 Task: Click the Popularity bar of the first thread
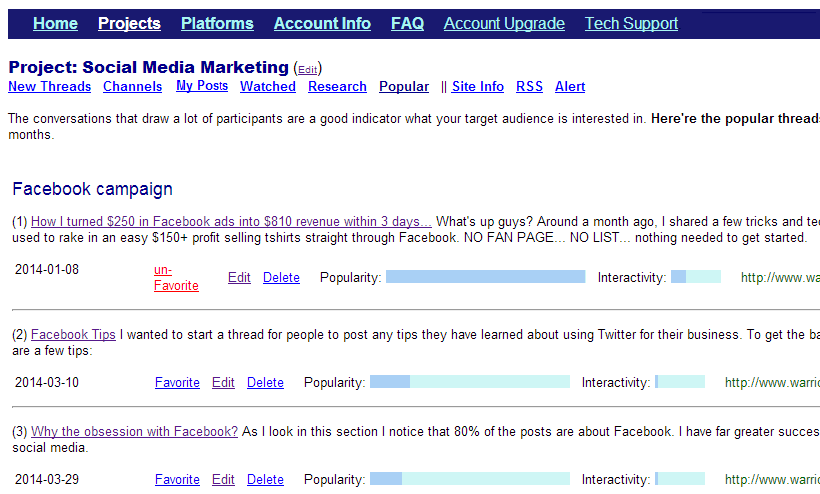click(485, 277)
